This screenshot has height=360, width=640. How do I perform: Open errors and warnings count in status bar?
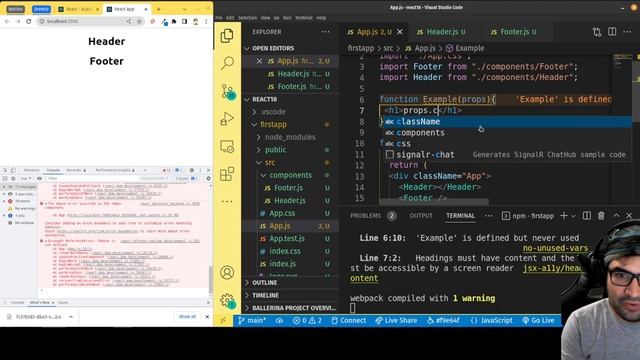[307, 320]
